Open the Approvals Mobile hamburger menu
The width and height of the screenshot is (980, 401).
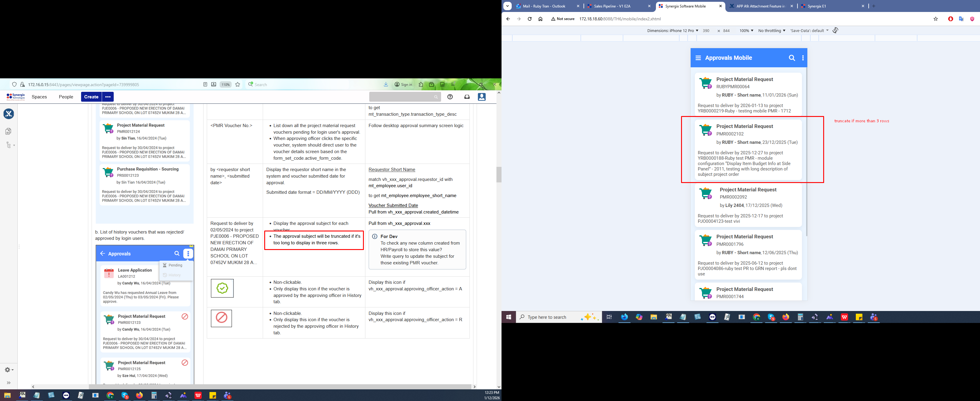tap(698, 58)
